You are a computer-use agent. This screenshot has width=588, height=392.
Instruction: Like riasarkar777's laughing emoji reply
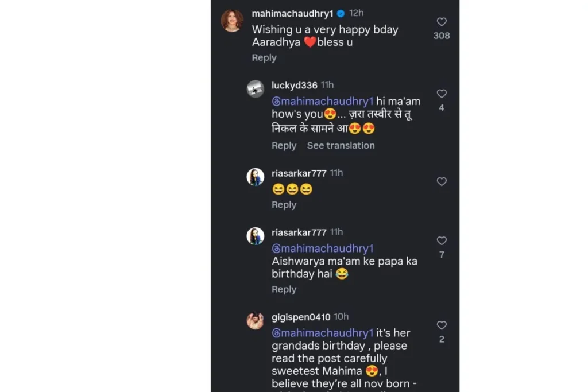[x=442, y=181]
